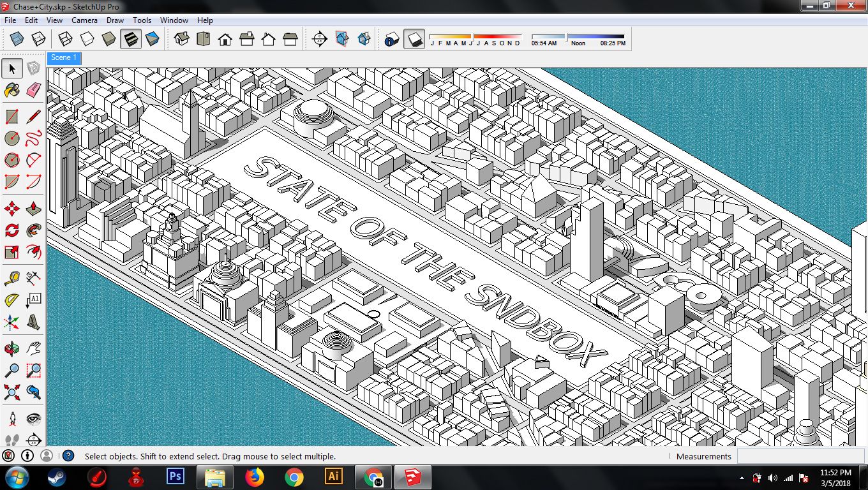The height and width of the screenshot is (490, 868).
Task: Select the arrow Select tool
Action: click(x=12, y=68)
